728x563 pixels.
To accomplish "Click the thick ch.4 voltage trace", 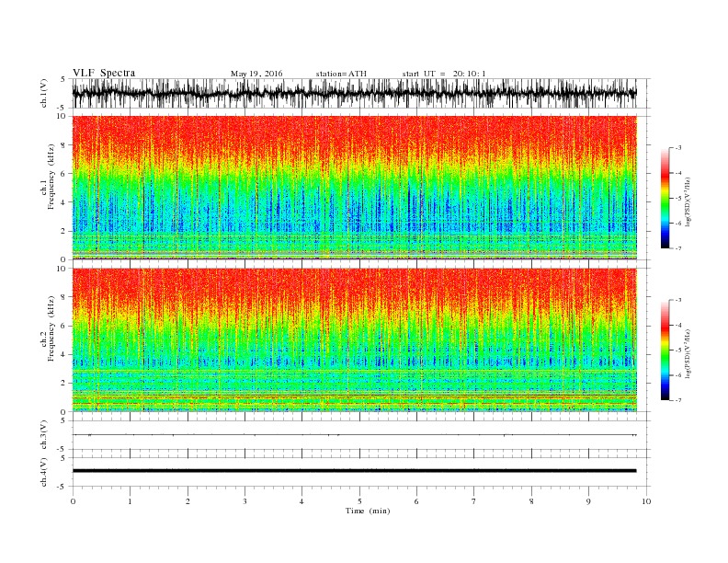I will tap(355, 471).
